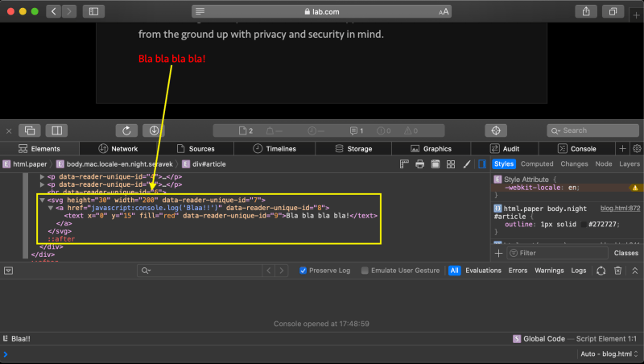Collapse the svg element node
The height and width of the screenshot is (364, 644).
(x=42, y=200)
